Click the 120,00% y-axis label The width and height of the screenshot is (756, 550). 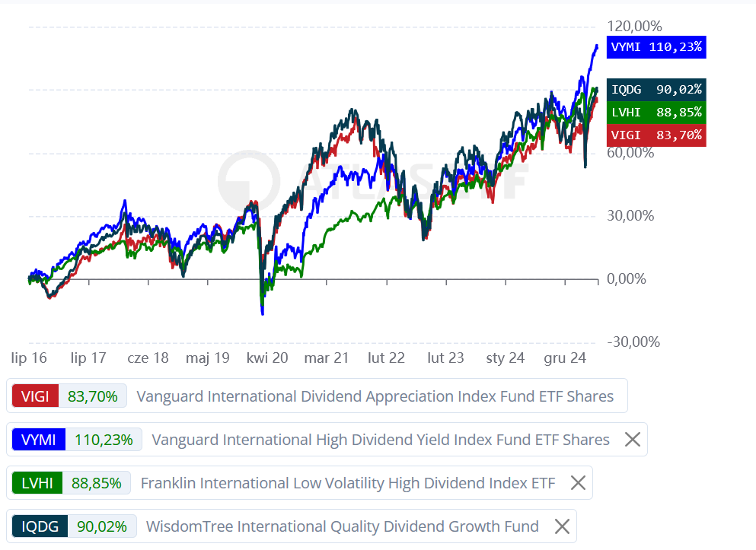tap(634, 26)
